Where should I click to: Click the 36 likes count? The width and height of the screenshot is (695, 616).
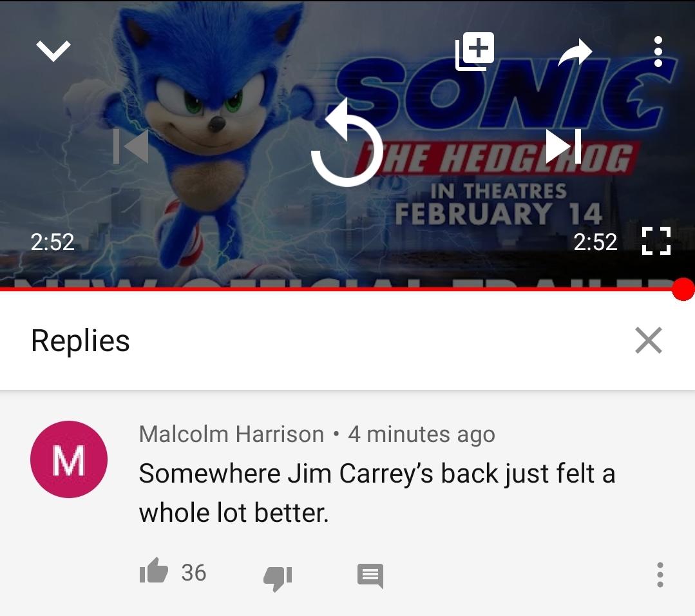[194, 573]
